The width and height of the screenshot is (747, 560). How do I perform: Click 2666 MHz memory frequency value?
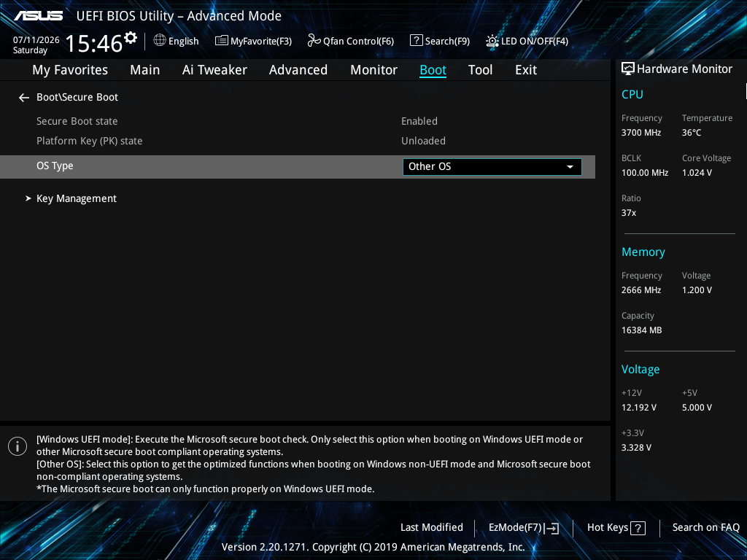tap(641, 290)
